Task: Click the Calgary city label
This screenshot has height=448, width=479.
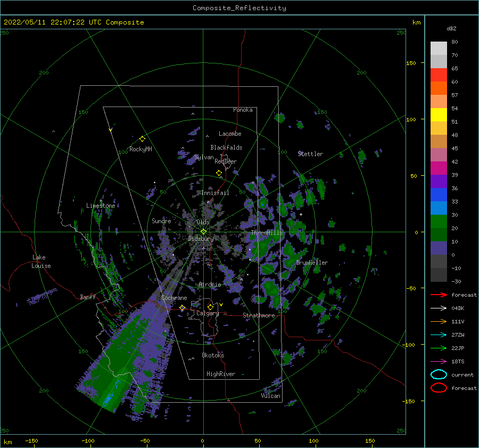Action: [208, 313]
